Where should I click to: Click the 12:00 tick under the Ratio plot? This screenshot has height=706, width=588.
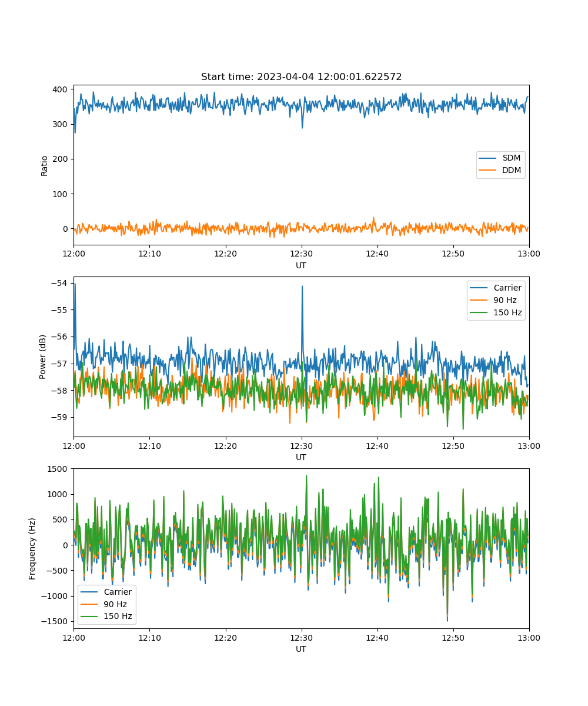click(x=73, y=254)
